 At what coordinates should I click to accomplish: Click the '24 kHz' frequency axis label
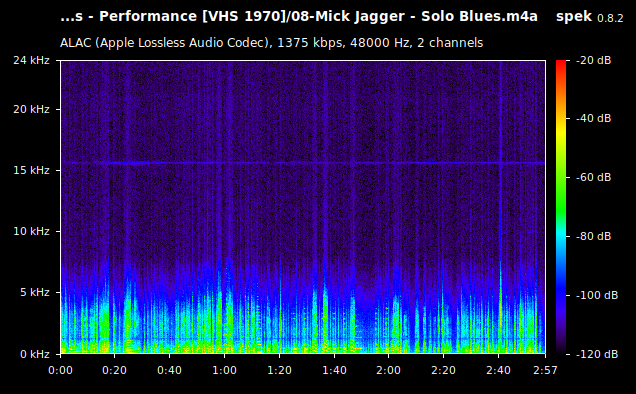point(31,60)
